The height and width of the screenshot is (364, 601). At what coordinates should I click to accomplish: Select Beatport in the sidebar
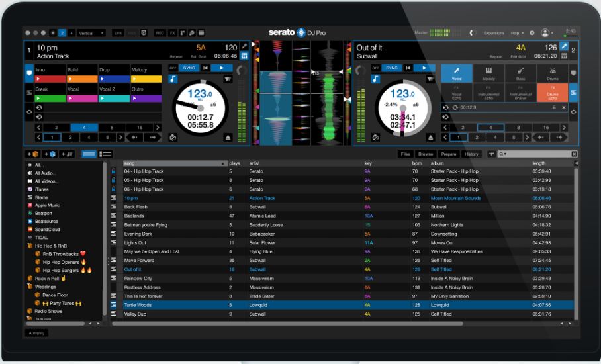[x=43, y=213]
